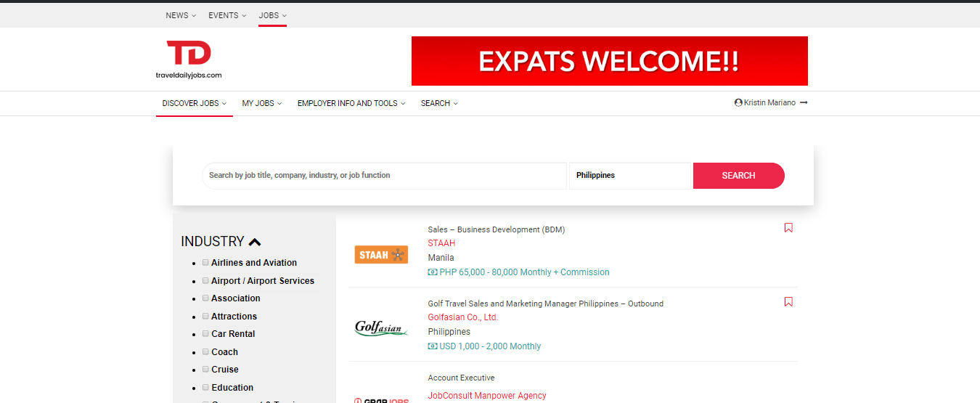980x403 pixels.
Task: Click the STAAH company logo
Action: (381, 255)
